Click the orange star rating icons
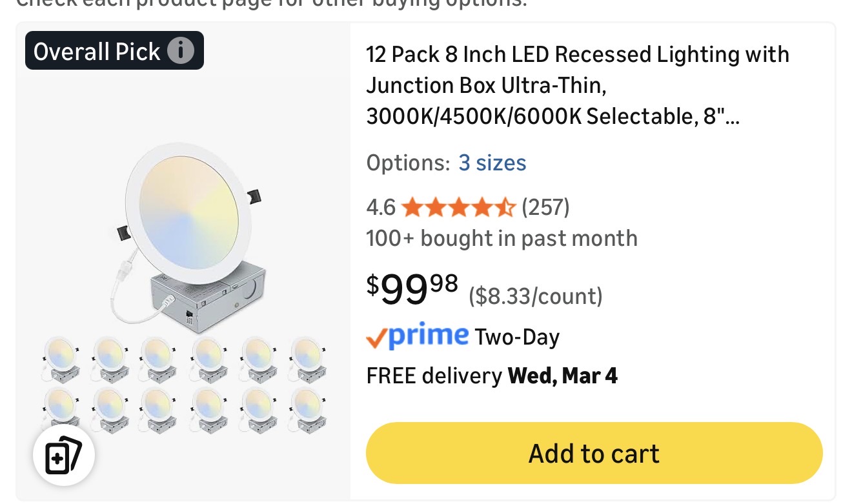Screen dimensions: 852x504 [x=458, y=208]
